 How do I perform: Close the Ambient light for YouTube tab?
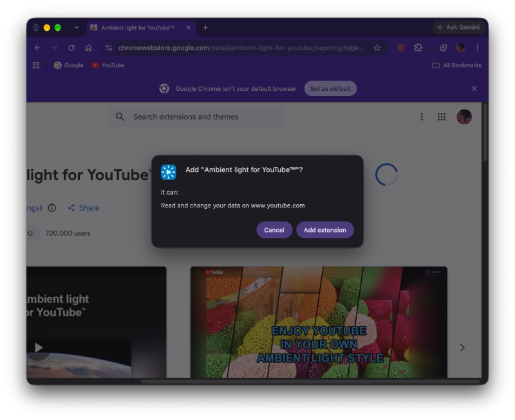(188, 28)
